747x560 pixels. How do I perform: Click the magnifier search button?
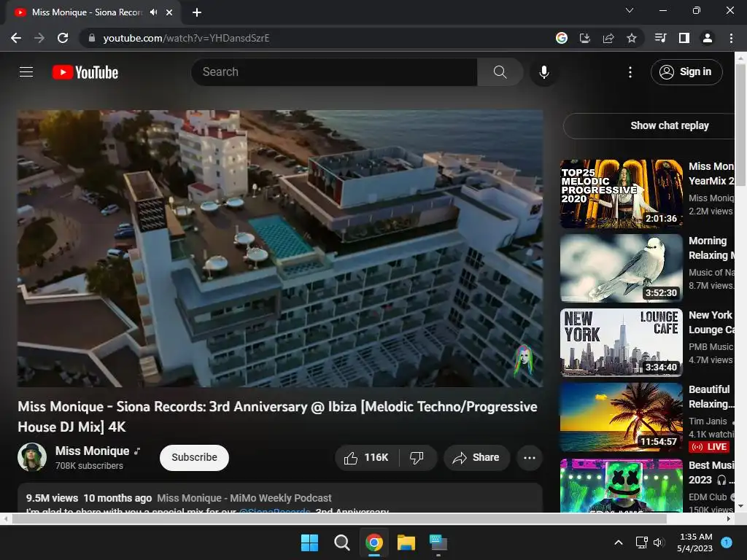pos(500,72)
